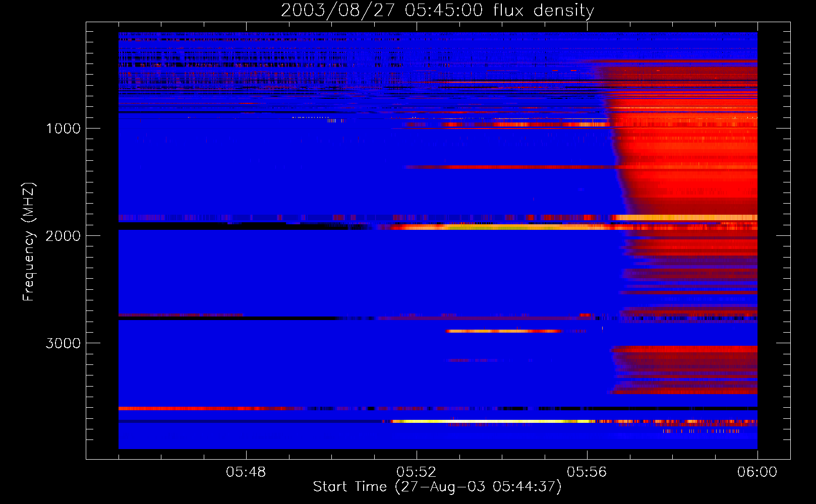Image resolution: width=816 pixels, height=504 pixels.
Task: Click the 1000 frequency tick label
Action: (63, 129)
